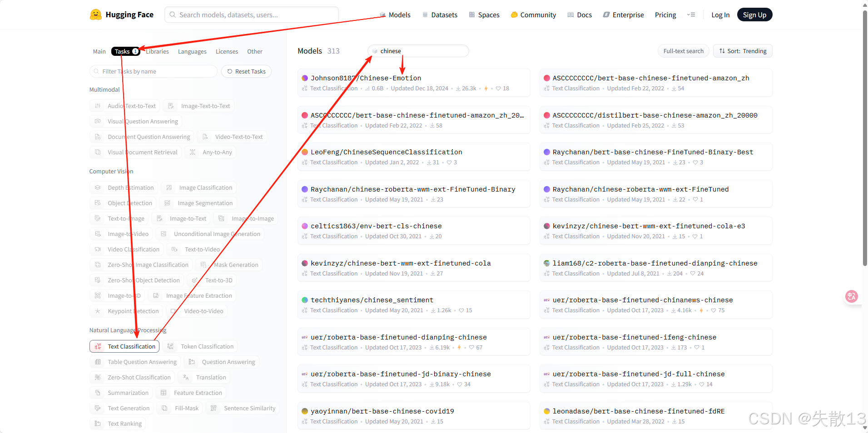Switch to the Main filter tab

click(99, 51)
